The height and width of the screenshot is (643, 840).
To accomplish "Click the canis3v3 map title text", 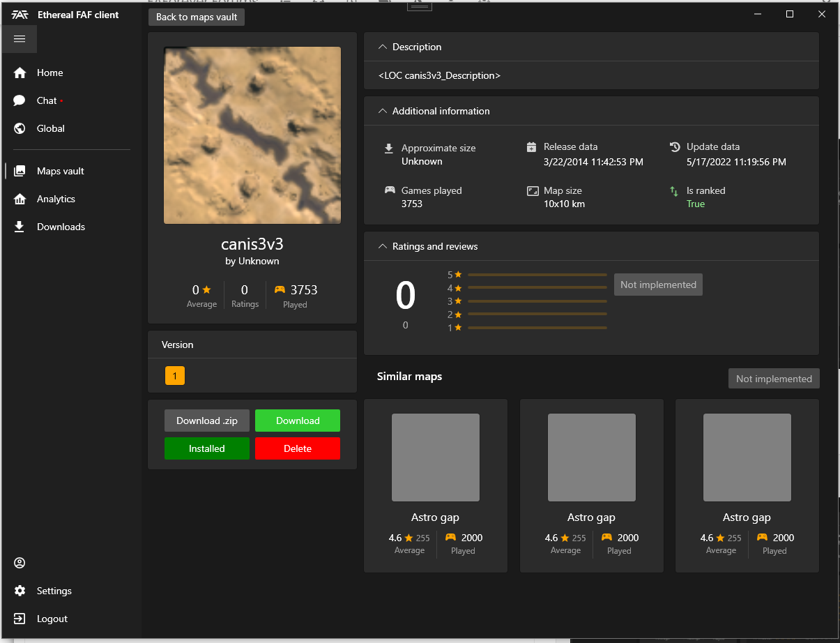I will pyautogui.click(x=252, y=244).
